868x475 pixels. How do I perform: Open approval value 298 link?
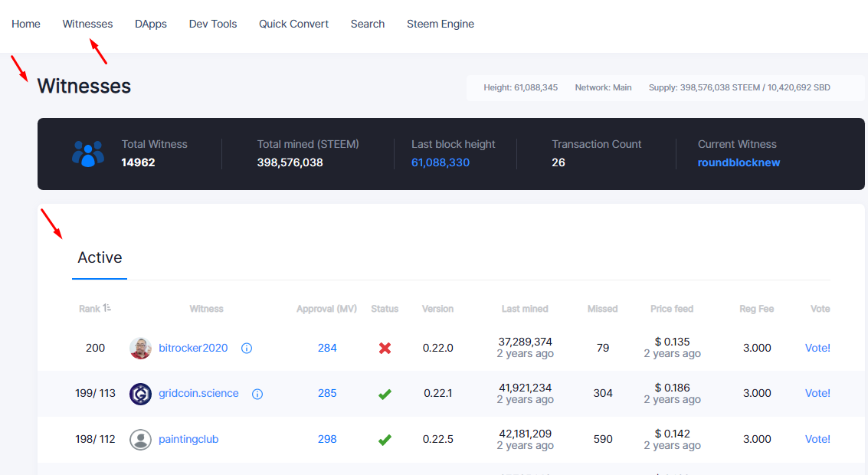click(327, 439)
